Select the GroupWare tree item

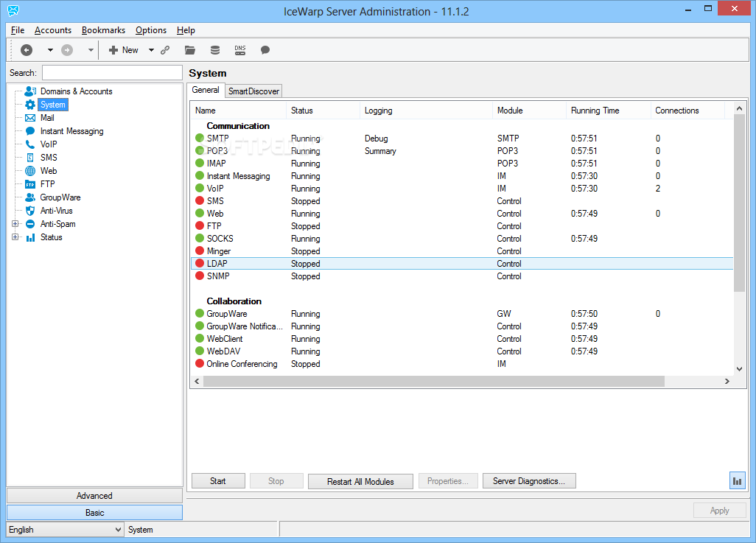point(60,197)
